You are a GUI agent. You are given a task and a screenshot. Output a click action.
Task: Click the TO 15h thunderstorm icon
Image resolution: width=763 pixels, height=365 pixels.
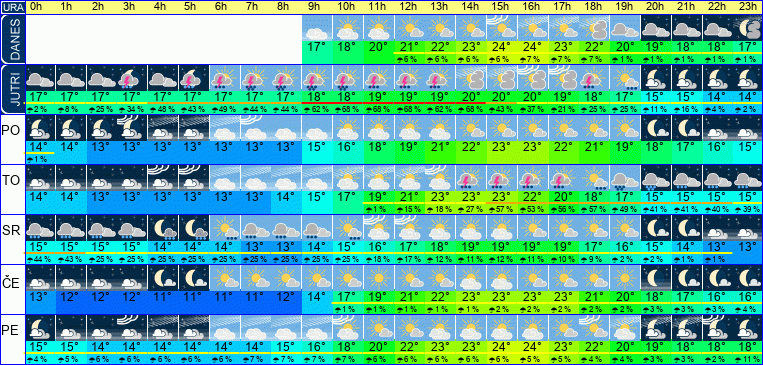[502, 178]
